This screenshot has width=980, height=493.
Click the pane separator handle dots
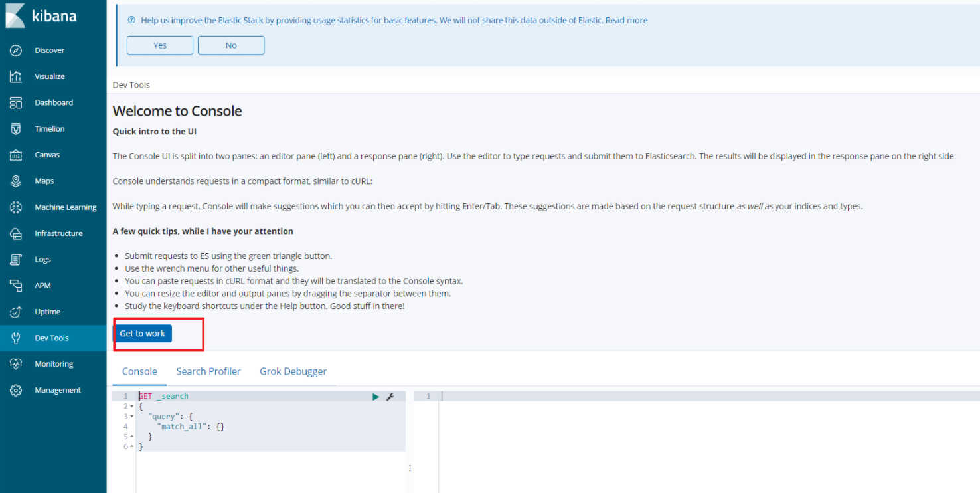[410, 468]
